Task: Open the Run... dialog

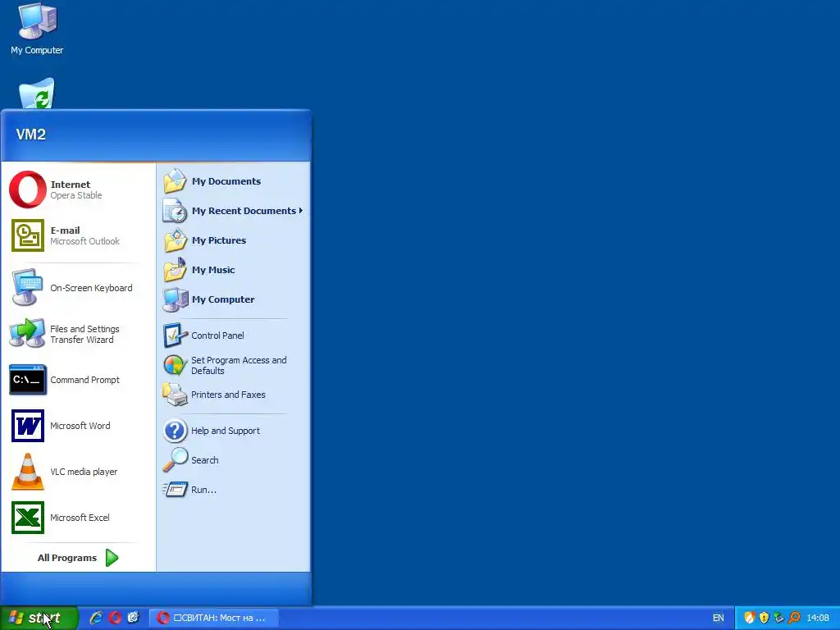Action: 234,490
